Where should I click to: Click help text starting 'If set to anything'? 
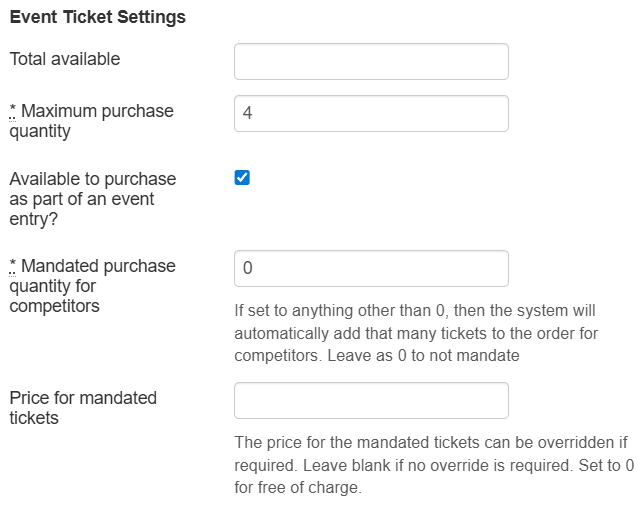tap(416, 333)
